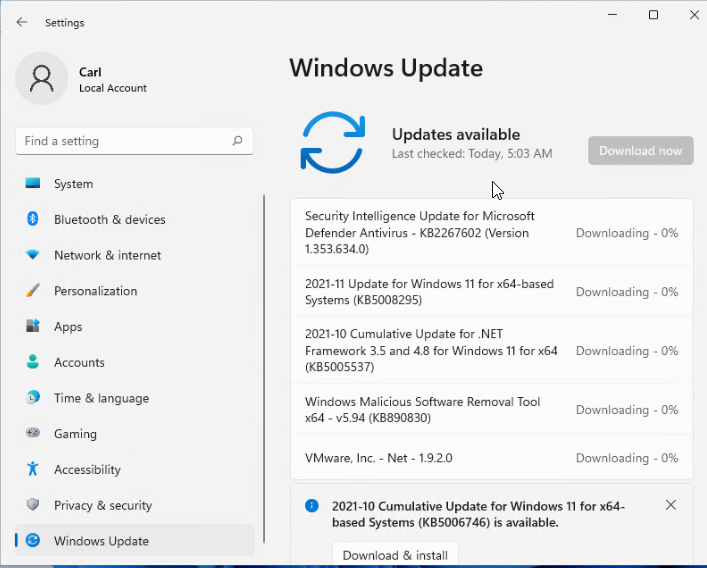Go back with the Settings back arrow
This screenshot has height=568, width=707.
click(22, 23)
